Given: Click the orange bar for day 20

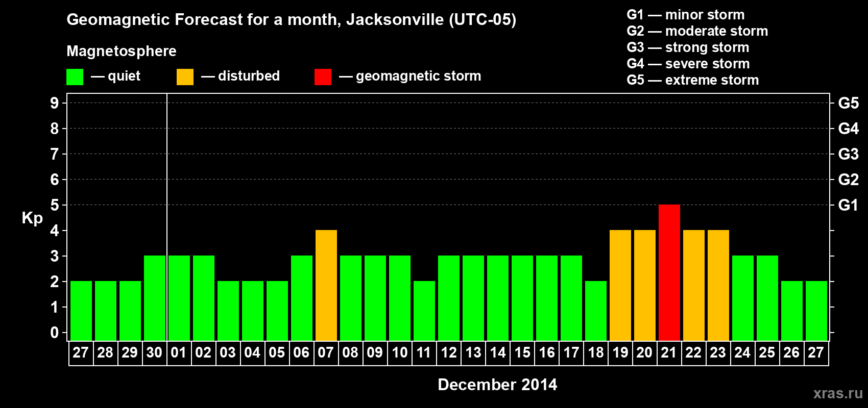Looking at the screenshot, I should click(x=645, y=285).
